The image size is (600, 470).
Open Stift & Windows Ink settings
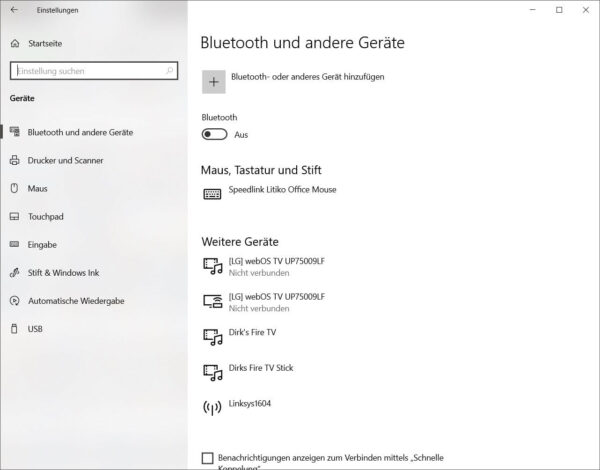tap(63, 273)
